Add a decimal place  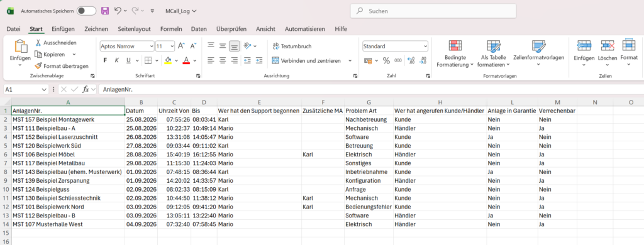411,60
